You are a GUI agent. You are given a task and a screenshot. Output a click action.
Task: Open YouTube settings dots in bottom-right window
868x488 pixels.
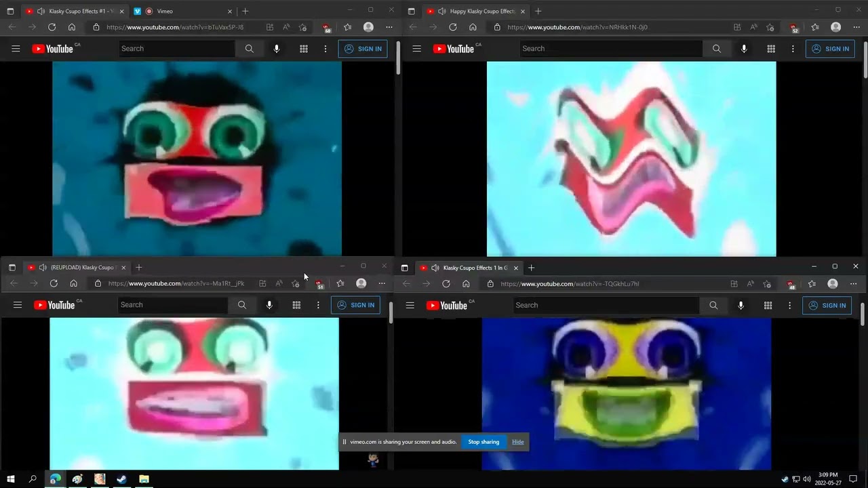tap(789, 306)
